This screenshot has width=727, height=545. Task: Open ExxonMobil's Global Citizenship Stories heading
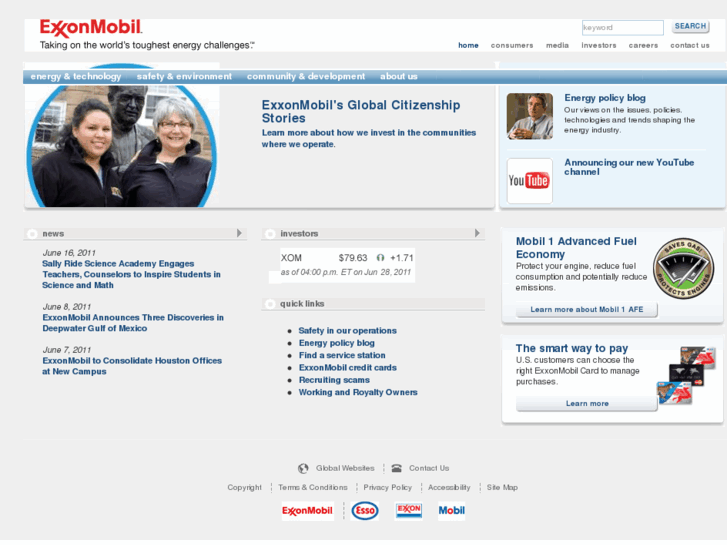361,112
